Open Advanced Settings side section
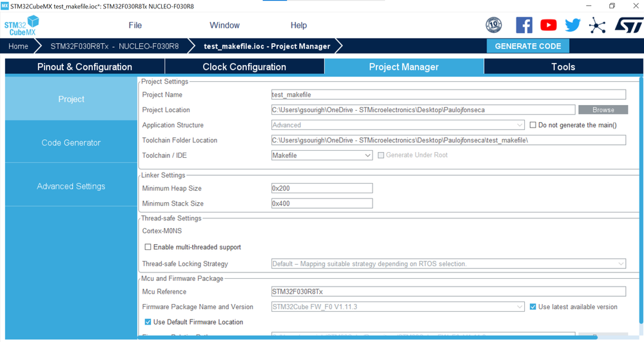Viewport: 644px width, 342px height. 71,186
